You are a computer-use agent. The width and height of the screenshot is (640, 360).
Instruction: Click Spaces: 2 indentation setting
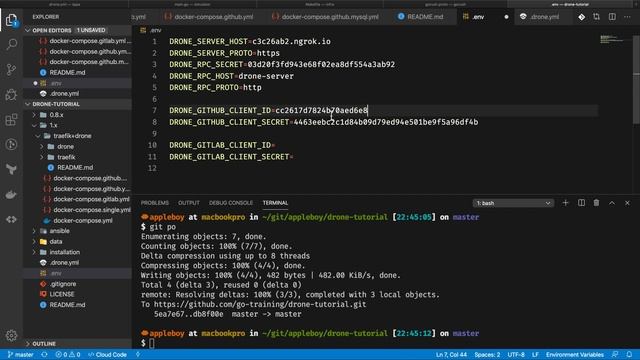point(487,355)
